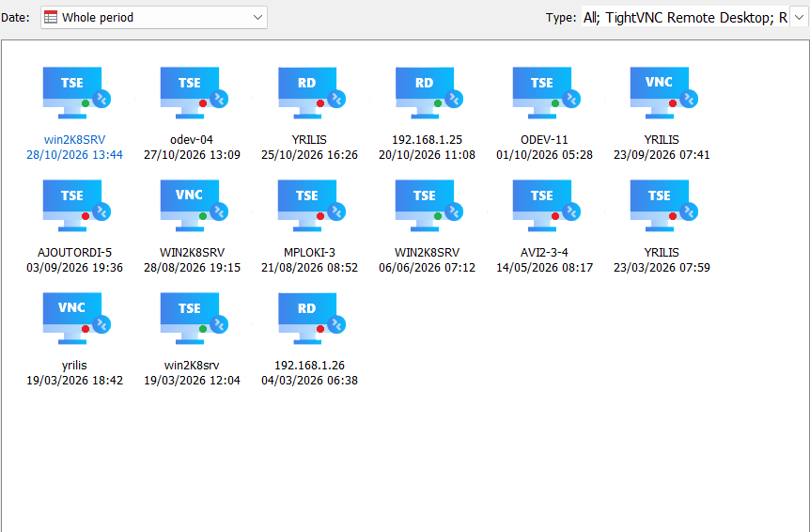This screenshot has width=810, height=532.
Task: Click the date 14/05/2026 08:17
Action: click(544, 268)
